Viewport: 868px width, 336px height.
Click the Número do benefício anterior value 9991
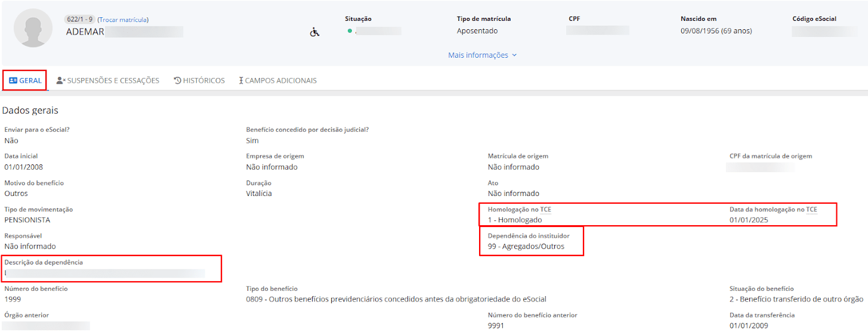tap(496, 325)
